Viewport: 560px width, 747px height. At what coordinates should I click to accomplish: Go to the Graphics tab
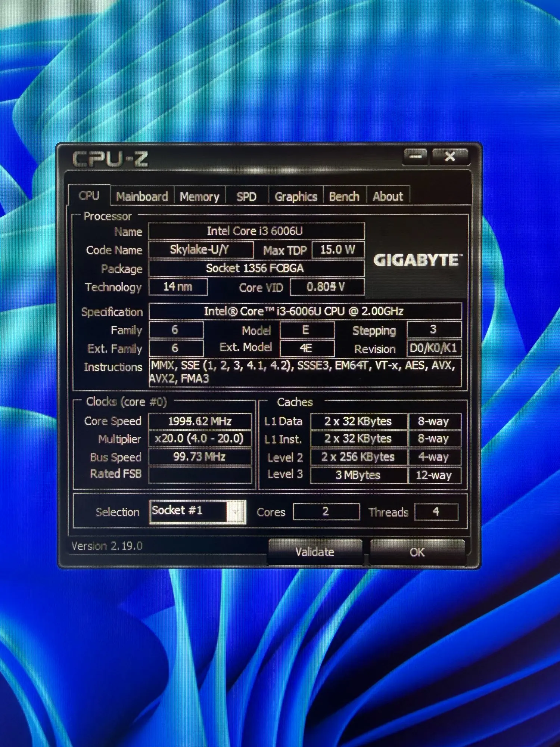296,196
